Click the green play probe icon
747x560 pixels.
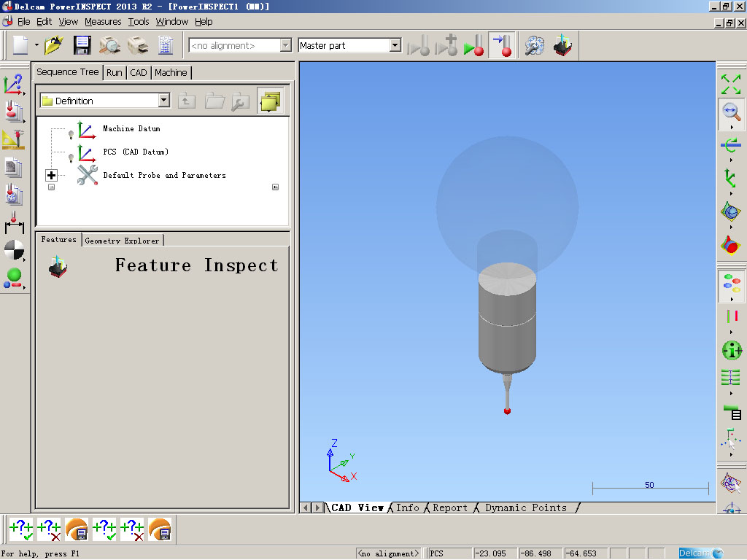pos(474,46)
